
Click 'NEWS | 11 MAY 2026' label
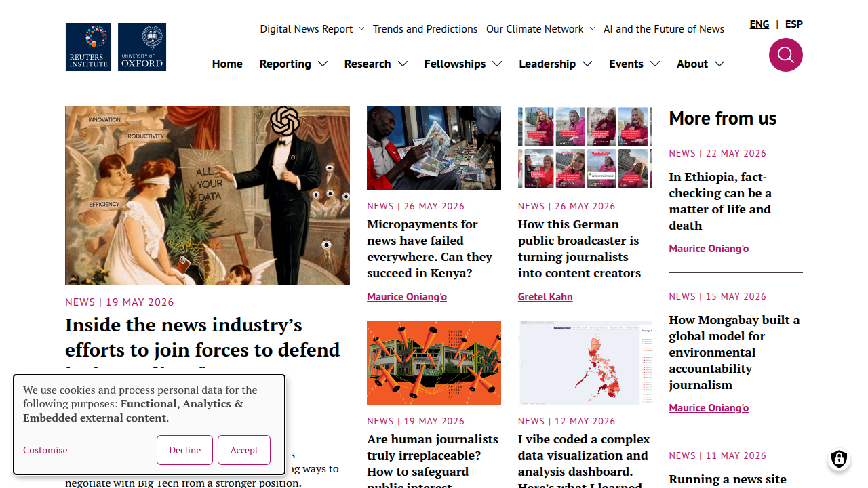(x=717, y=456)
